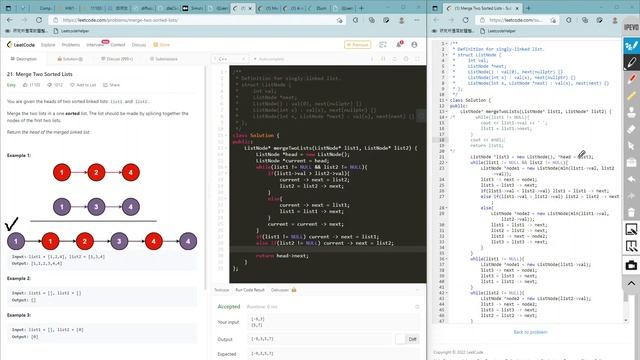Click Add to List under problem title
640x360 pixels.
[83, 85]
